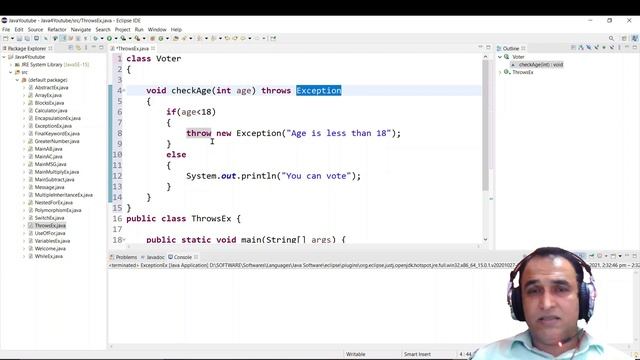Open the Run dropdown arrow next to the green Run icon
This screenshot has width=640, height=360.
[116, 38]
